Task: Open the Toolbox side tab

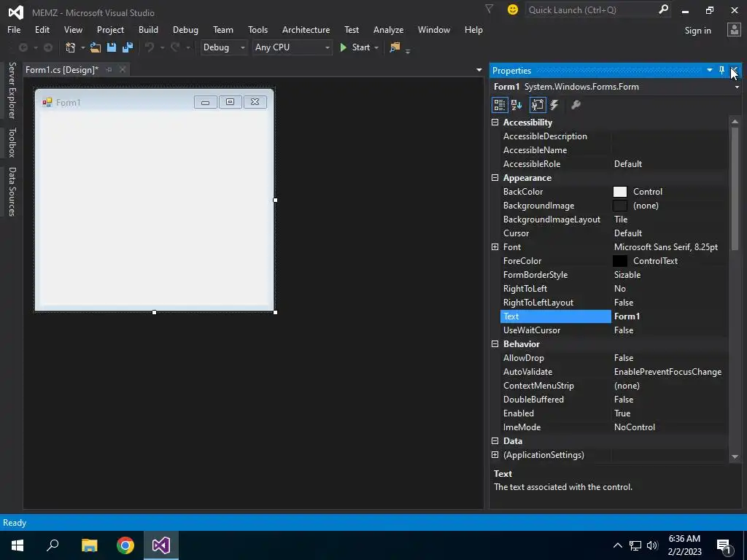Action: (x=12, y=142)
